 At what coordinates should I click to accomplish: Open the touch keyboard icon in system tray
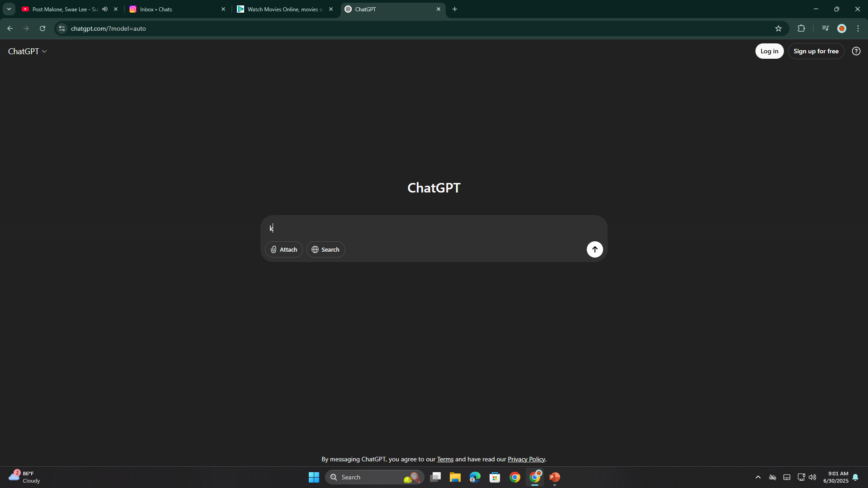(x=787, y=477)
